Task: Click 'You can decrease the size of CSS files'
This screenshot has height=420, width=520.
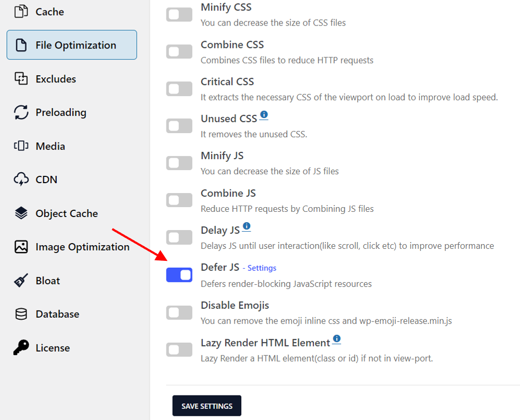Action: (273, 22)
